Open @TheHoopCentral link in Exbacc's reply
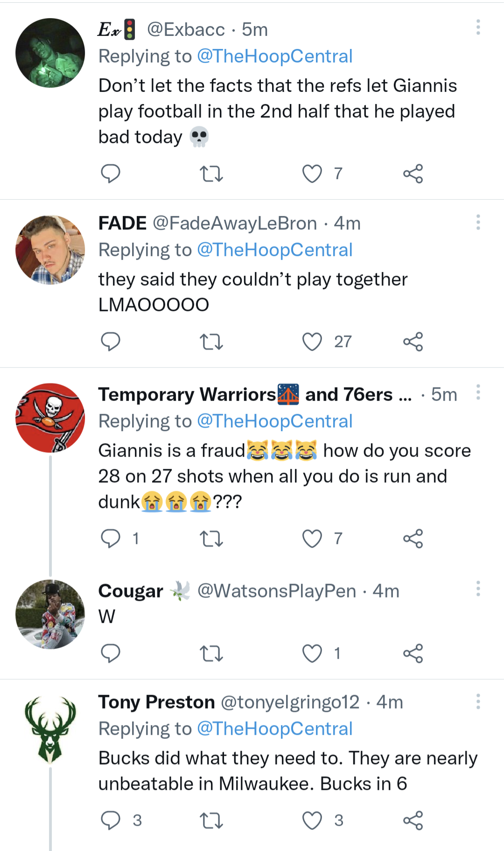The image size is (504, 851). pos(274,56)
